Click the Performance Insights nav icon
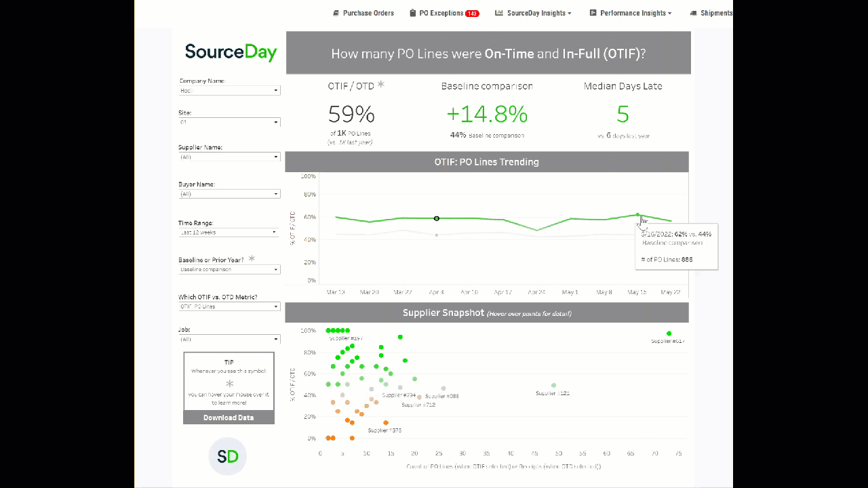The image size is (868, 488). [593, 13]
